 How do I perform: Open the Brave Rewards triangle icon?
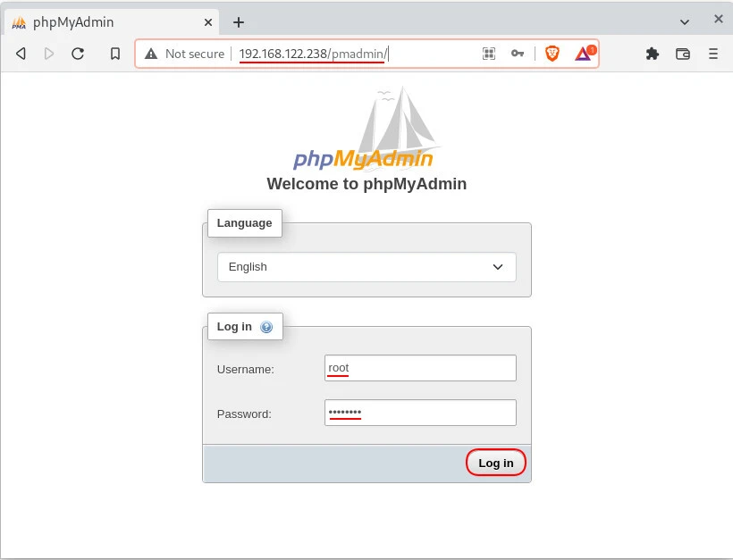click(583, 54)
